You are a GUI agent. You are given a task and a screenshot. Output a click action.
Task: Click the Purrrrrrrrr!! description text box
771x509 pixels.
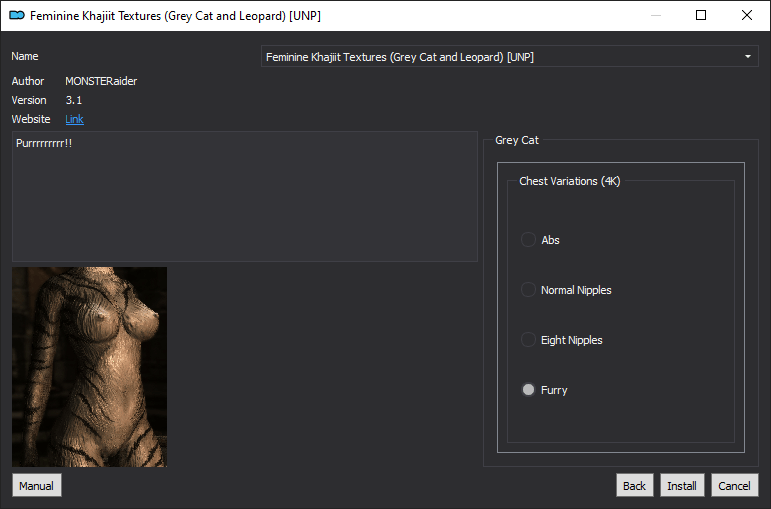(x=244, y=196)
